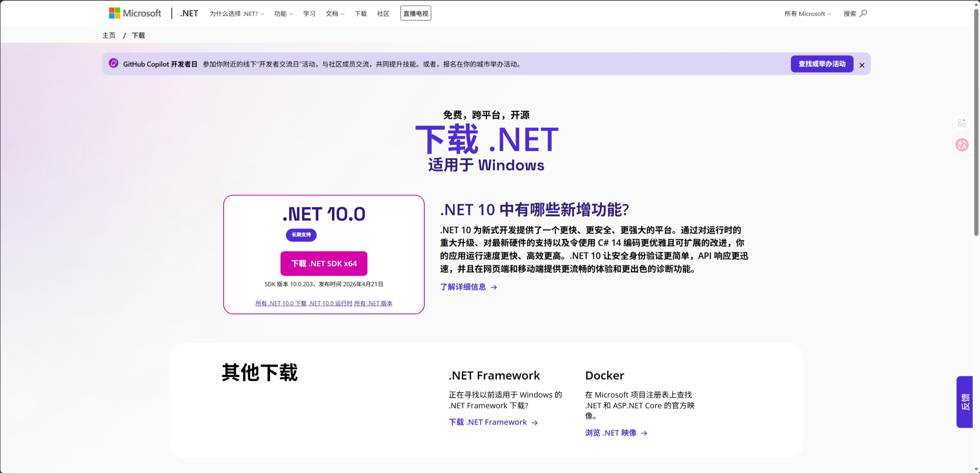Click arrow beside 浏览 .NET 映像
This screenshot has height=473, width=980.
point(644,433)
